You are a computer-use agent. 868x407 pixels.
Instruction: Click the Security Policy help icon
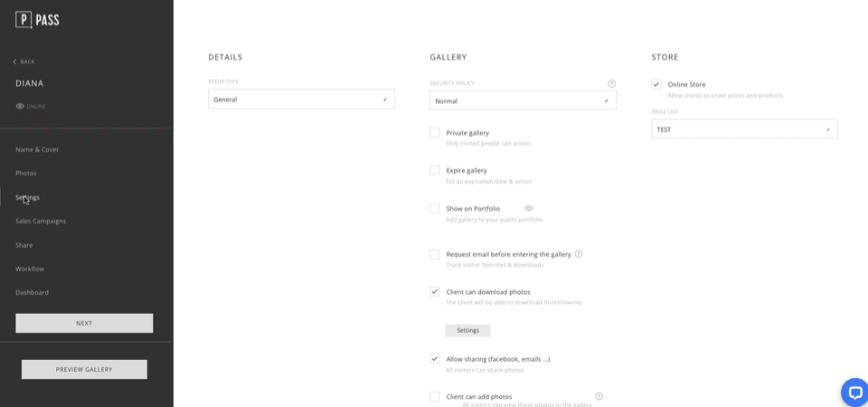(612, 83)
